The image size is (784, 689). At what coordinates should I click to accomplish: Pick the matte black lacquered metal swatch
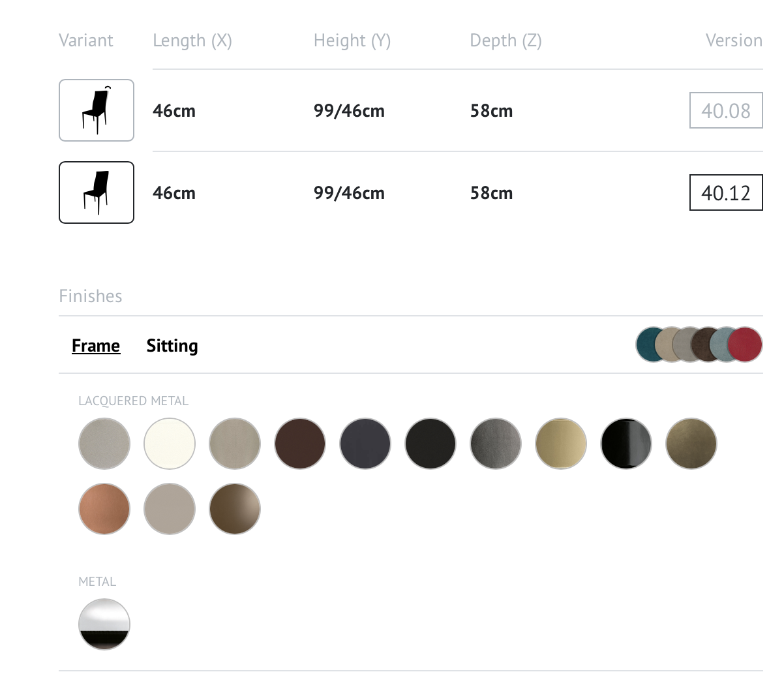430,444
